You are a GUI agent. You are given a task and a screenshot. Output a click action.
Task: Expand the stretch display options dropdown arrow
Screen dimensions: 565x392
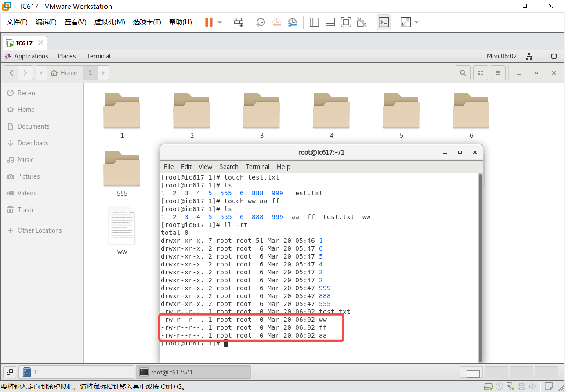coord(417,22)
